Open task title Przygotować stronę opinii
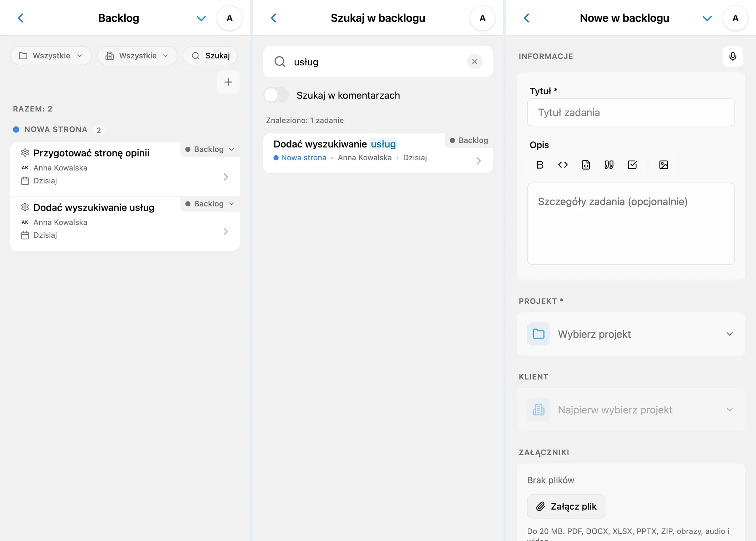This screenshot has width=756, height=541. (x=91, y=153)
